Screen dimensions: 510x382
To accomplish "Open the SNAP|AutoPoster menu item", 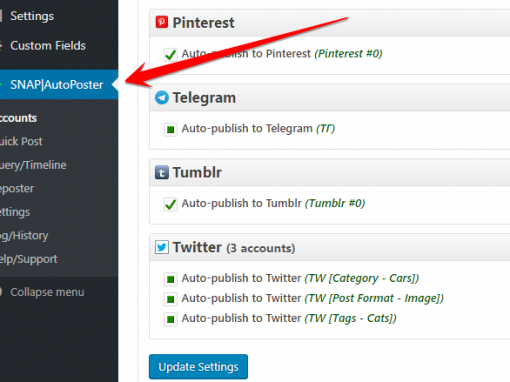I will [59, 84].
